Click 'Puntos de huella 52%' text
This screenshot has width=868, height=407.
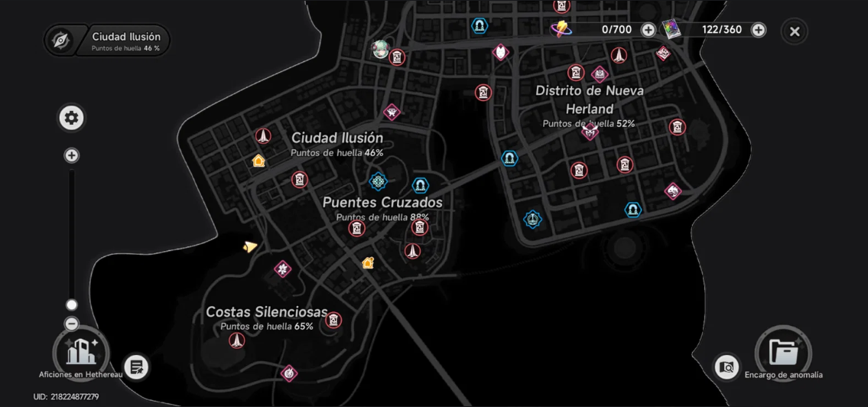pyautogui.click(x=589, y=123)
